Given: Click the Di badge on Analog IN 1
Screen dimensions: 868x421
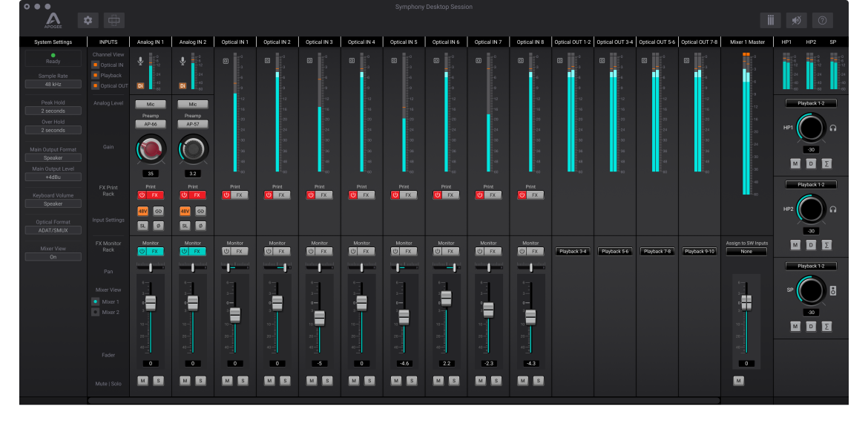Looking at the screenshot, I should tap(141, 86).
